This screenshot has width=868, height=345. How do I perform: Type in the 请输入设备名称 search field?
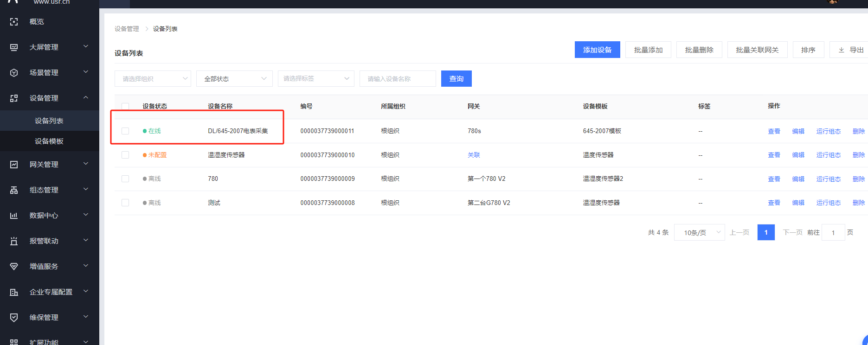pyautogui.click(x=398, y=79)
